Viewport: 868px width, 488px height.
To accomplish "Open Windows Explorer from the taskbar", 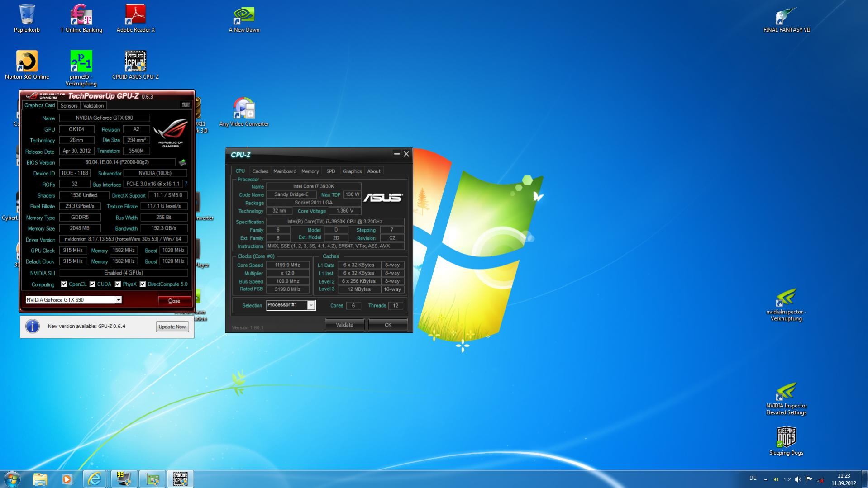I will (x=40, y=479).
